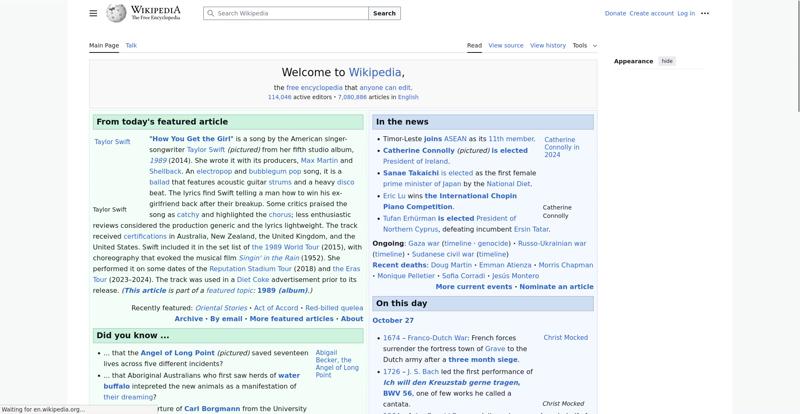The width and height of the screenshot is (800, 414).
Task: Open the More featured articles link
Action: click(291, 319)
